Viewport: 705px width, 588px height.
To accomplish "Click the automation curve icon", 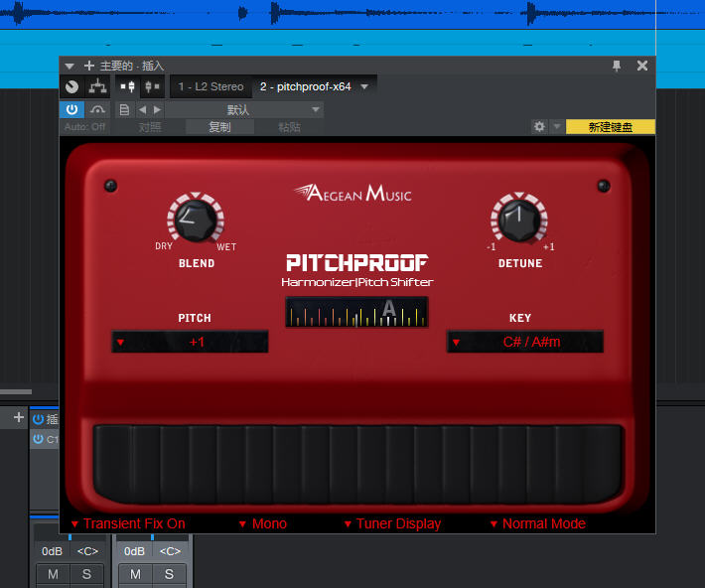I will pos(97,109).
